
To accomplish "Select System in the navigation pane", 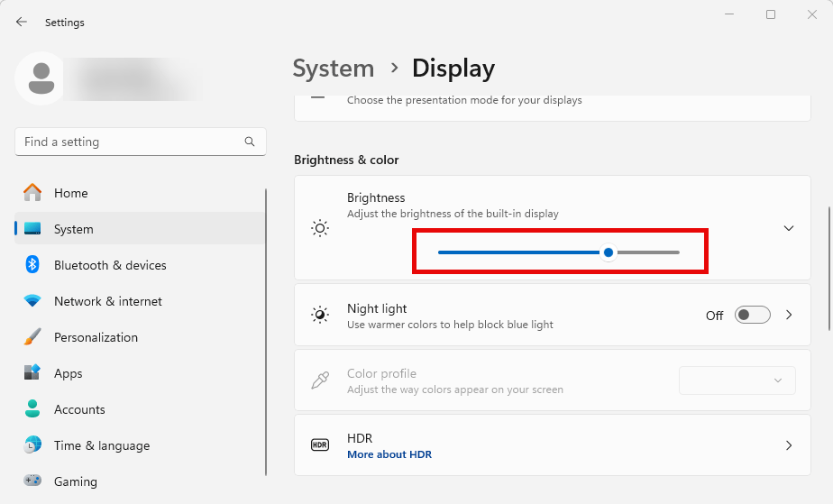I will (73, 229).
